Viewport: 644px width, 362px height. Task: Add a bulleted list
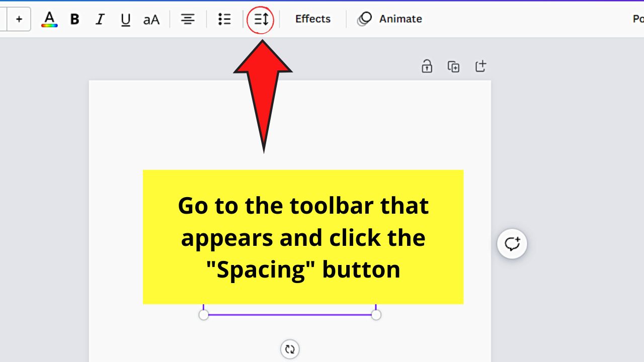click(x=224, y=19)
